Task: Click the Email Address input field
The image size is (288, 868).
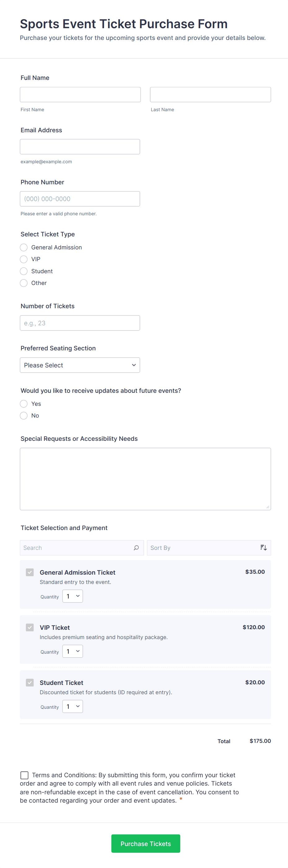Action: [80, 147]
